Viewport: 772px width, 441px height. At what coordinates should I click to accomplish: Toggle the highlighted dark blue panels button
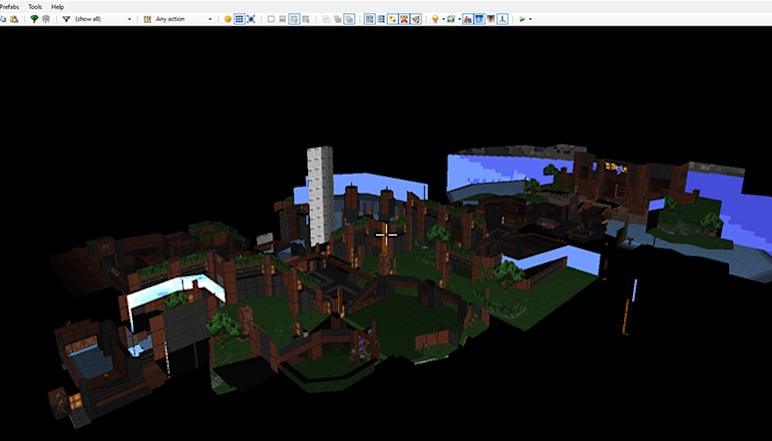(x=369, y=19)
